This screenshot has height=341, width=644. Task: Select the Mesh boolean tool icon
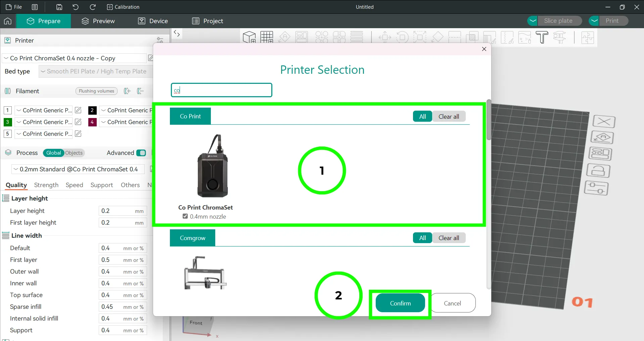pos(472,37)
